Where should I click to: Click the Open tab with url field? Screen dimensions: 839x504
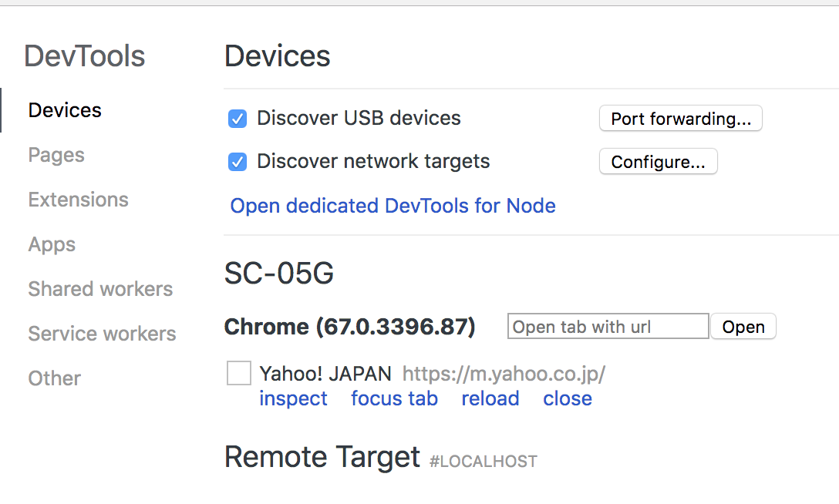click(608, 326)
